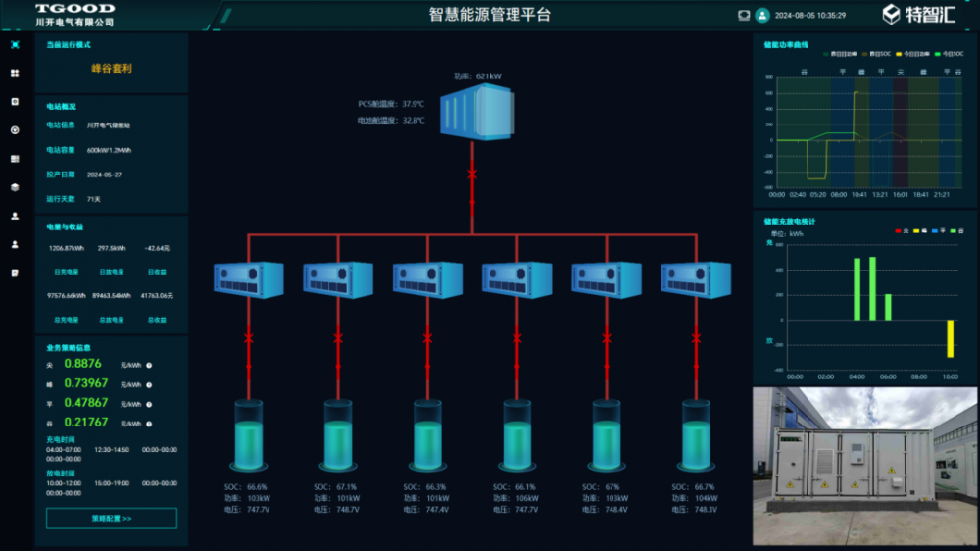Click the first PCS inverter unit on left

pyautogui.click(x=248, y=279)
